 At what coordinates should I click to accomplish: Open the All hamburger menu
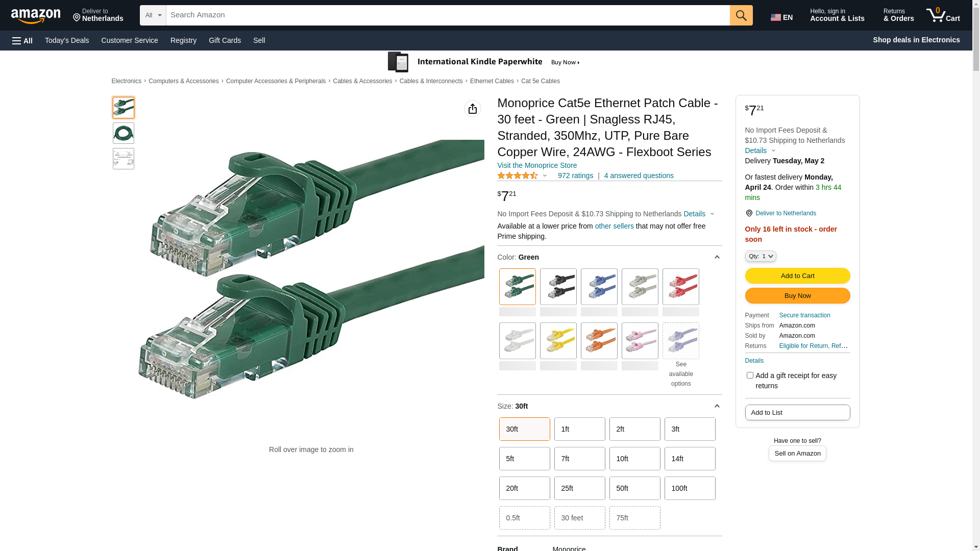22,40
